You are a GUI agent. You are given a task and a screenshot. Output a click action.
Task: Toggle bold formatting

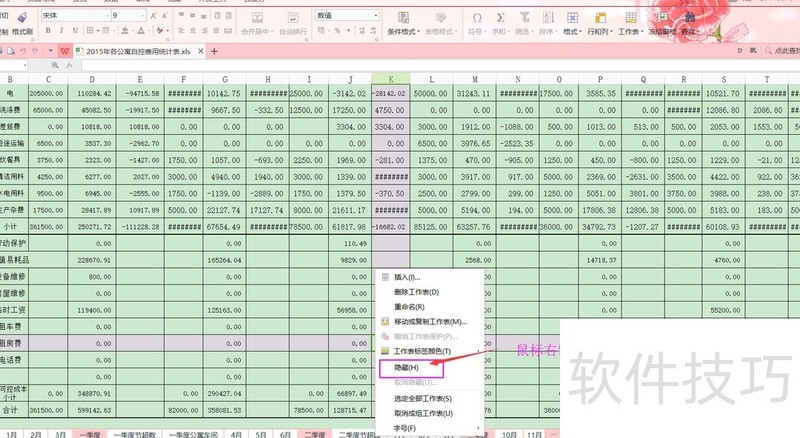pyautogui.click(x=48, y=31)
